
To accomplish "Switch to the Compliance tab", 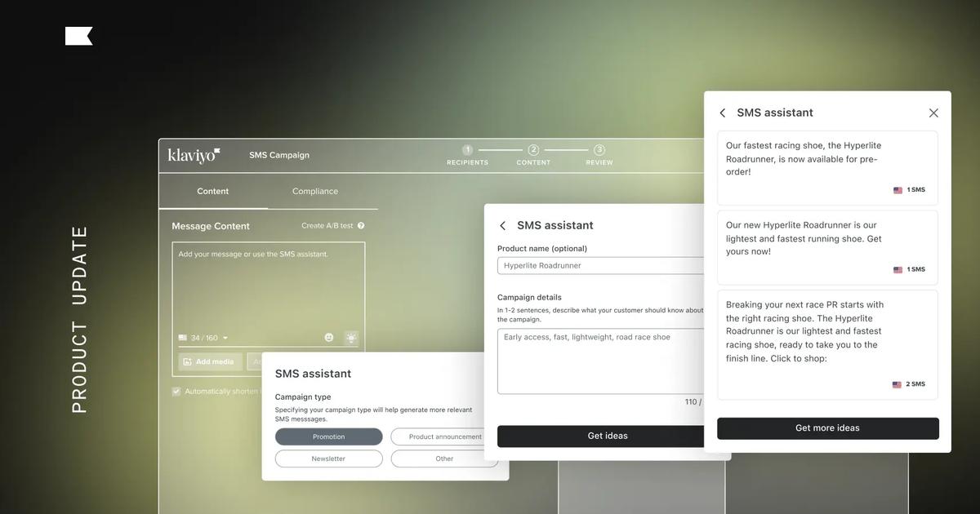I will 315,191.
